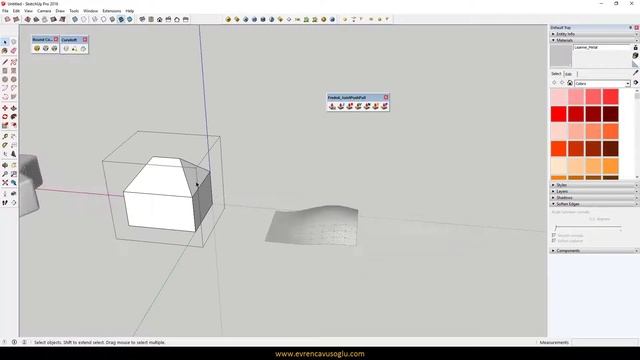Switch to Iso house view icon

(142, 19)
